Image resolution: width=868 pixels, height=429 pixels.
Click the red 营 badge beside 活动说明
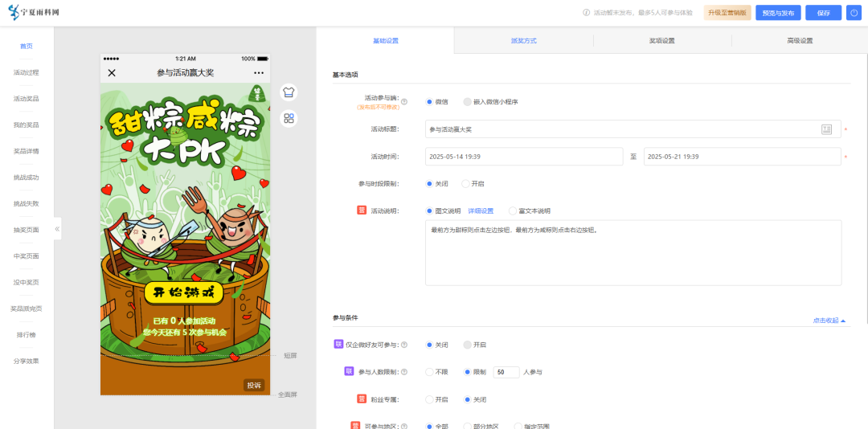362,210
